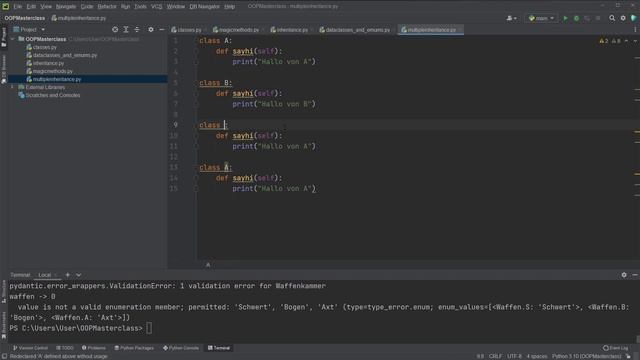Screen dimensions: 640x360
Task: Click the warnings count indicator in editor
Action: (x=604, y=41)
